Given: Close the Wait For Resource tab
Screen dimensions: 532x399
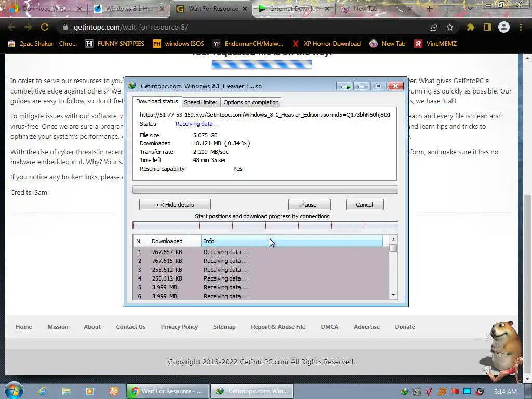Looking at the screenshot, I should pyautogui.click(x=245, y=9).
